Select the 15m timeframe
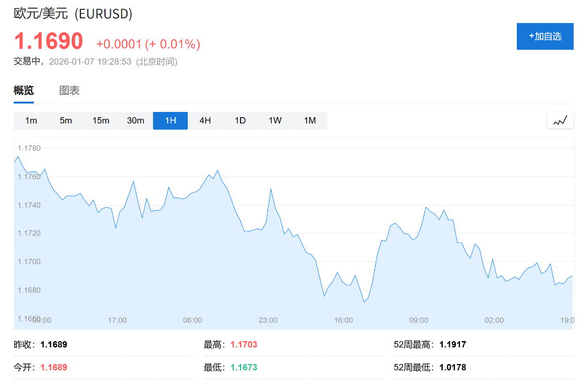This screenshot has width=588, height=387. pos(101,121)
